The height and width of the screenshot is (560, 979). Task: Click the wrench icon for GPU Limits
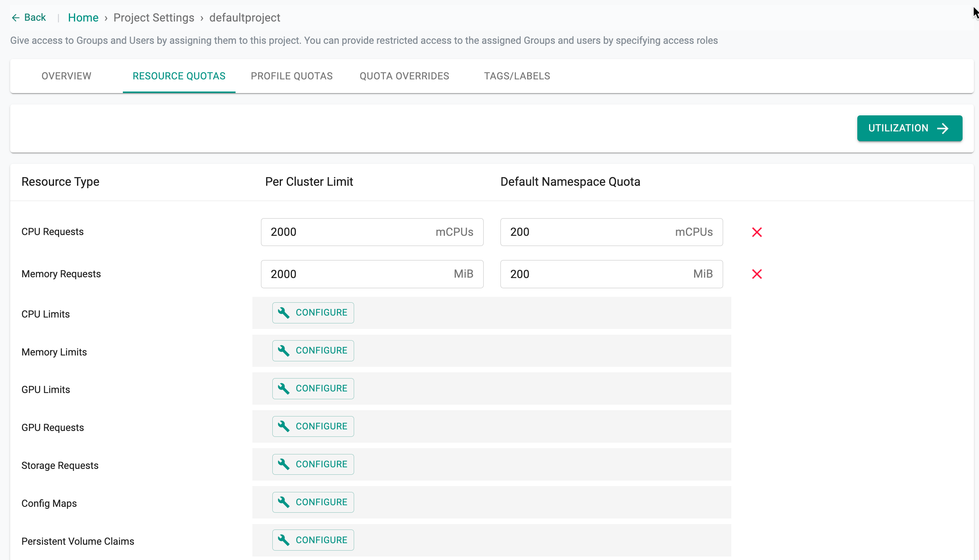[x=284, y=389]
